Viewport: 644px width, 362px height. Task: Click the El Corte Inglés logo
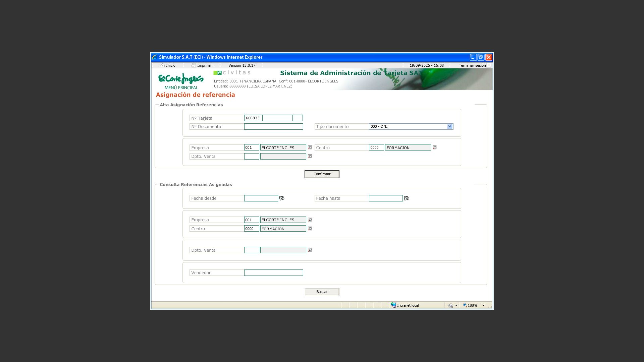coord(181,79)
